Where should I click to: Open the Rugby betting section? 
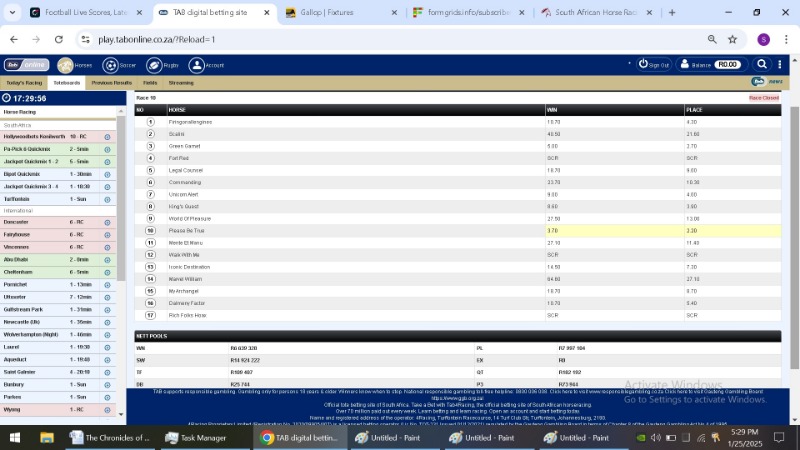coord(153,65)
